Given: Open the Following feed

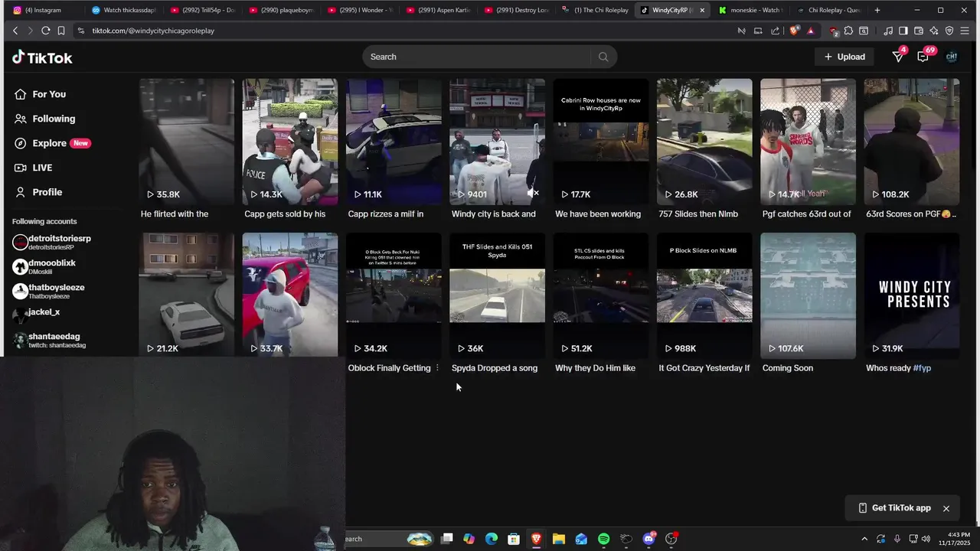Looking at the screenshot, I should [44, 119].
